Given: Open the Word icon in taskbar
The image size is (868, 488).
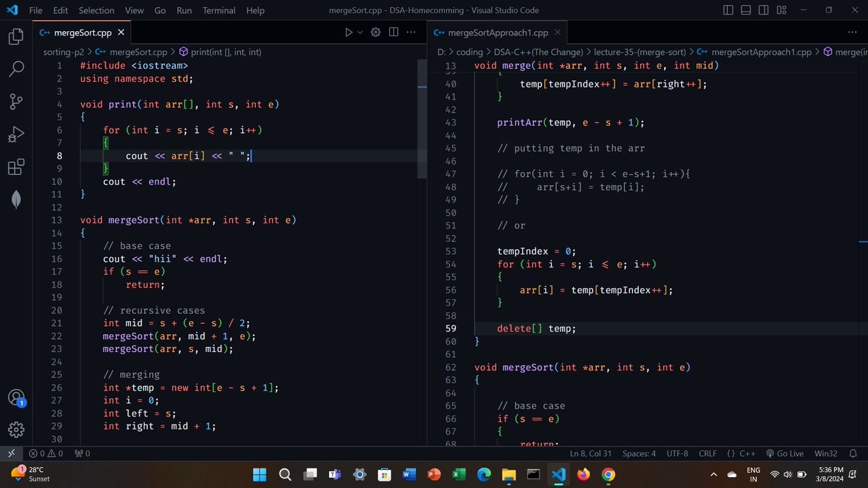Looking at the screenshot, I should coord(409,474).
